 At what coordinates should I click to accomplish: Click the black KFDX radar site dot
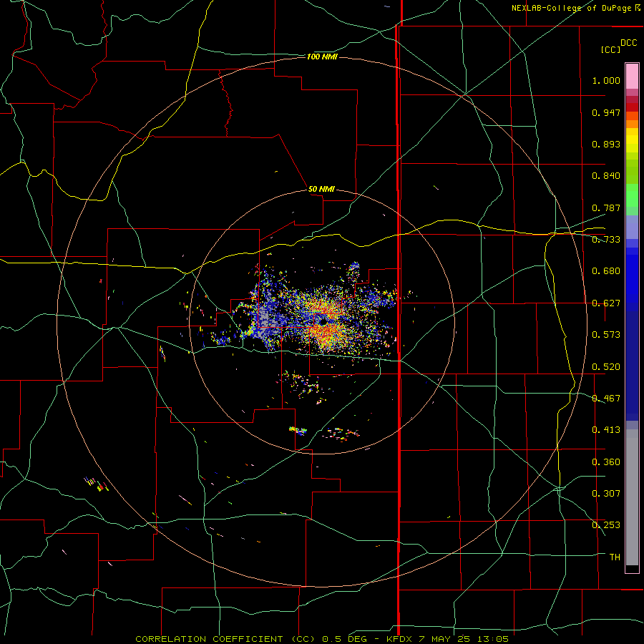323,323
